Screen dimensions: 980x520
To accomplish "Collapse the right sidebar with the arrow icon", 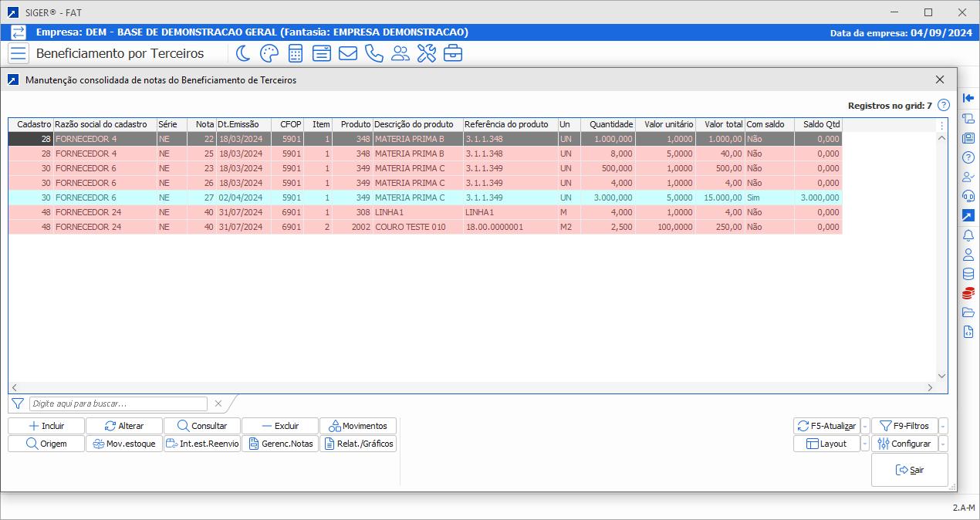I will tap(968, 98).
